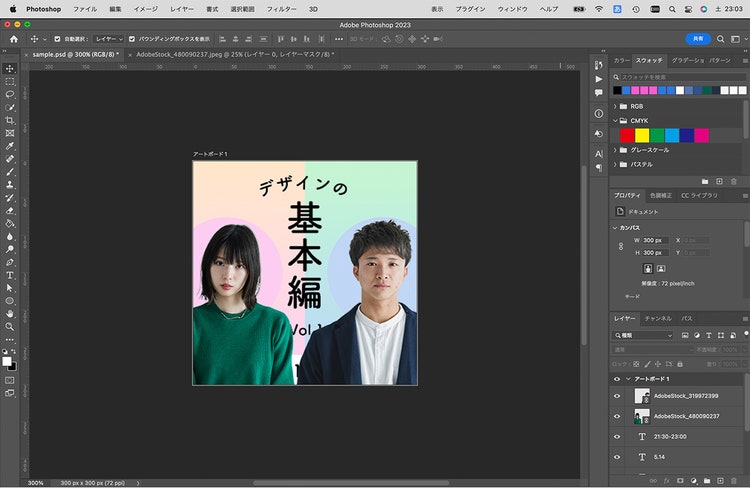Hide the 21:30-23:00 text layer
Screen dimensions: 750x488
coord(617,437)
